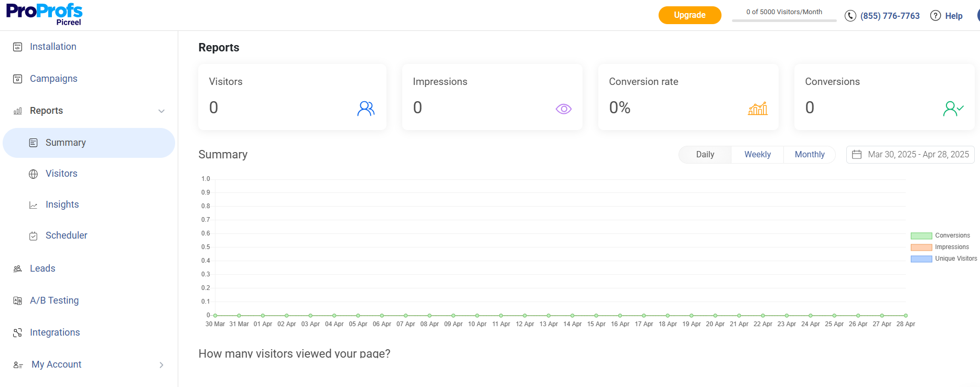
Task: Click the Scheduler calendar icon
Action: tap(34, 236)
